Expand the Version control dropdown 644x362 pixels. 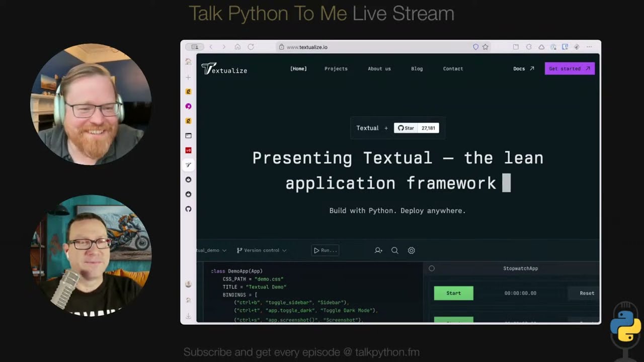coord(262,250)
